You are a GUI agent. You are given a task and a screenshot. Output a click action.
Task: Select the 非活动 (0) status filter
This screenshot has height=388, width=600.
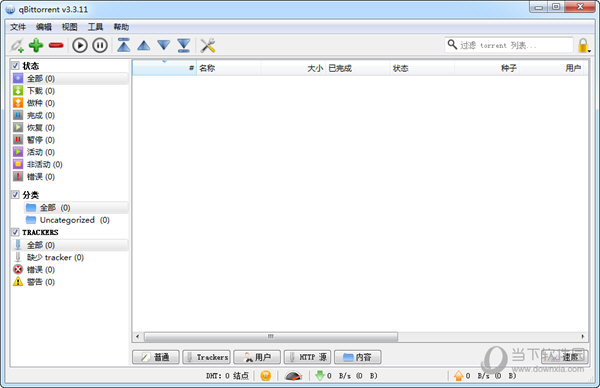[x=70, y=164]
